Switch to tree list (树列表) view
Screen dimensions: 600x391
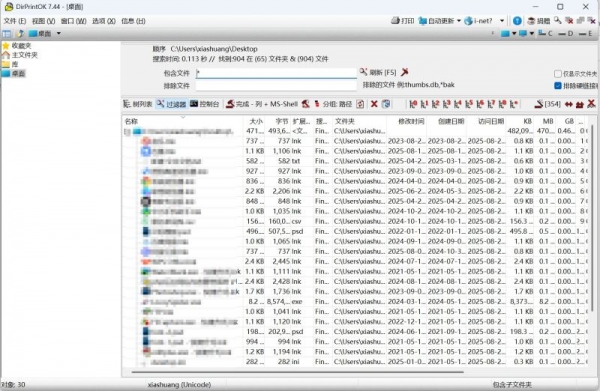tap(138, 104)
